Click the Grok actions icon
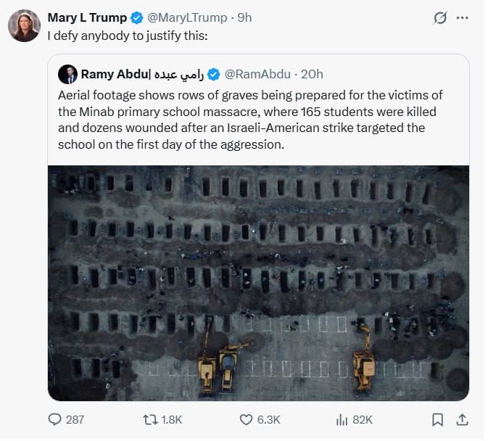This screenshot has width=504, height=441. [439, 18]
